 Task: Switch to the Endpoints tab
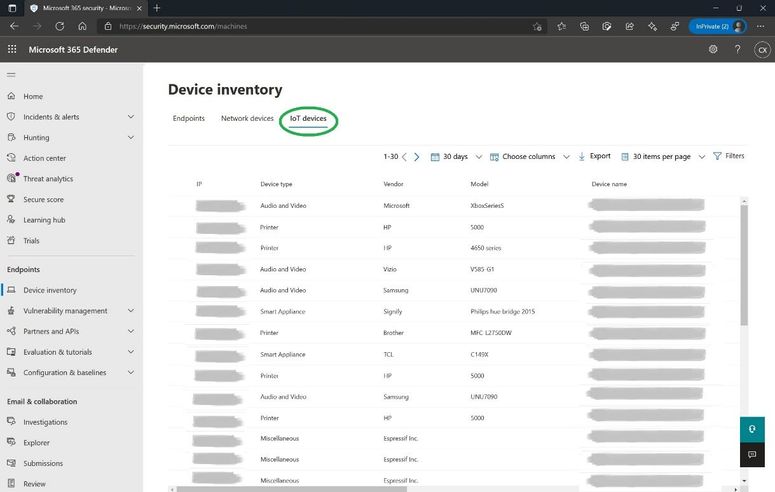(188, 118)
